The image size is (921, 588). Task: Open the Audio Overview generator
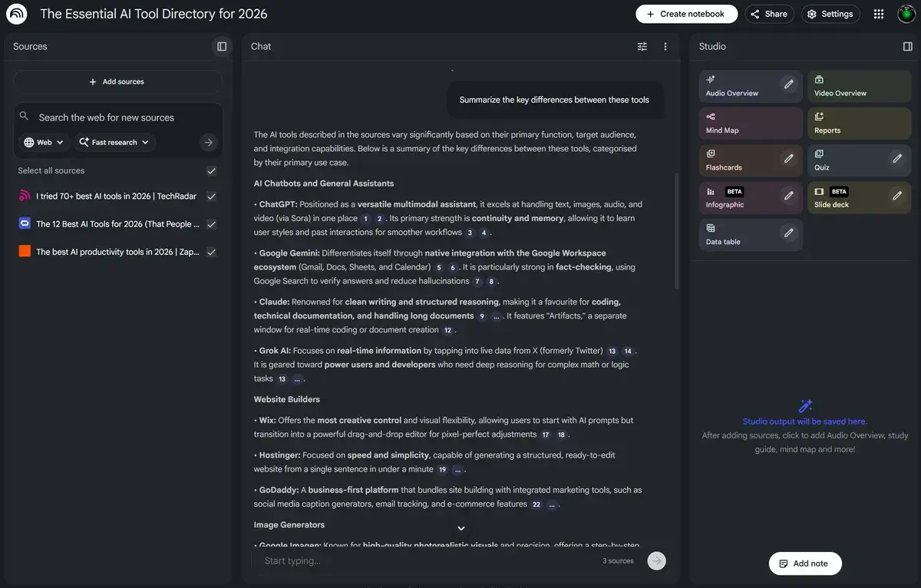(x=739, y=86)
